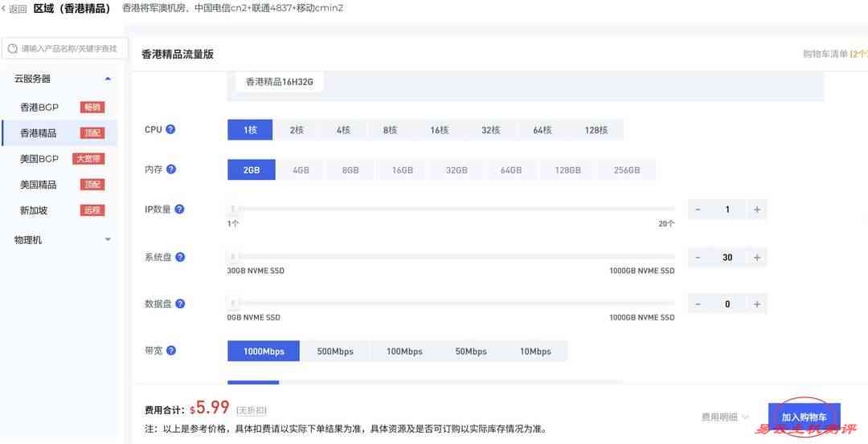Select 32核 CPU option
Viewport: 868px width, 444px height.
click(491, 130)
